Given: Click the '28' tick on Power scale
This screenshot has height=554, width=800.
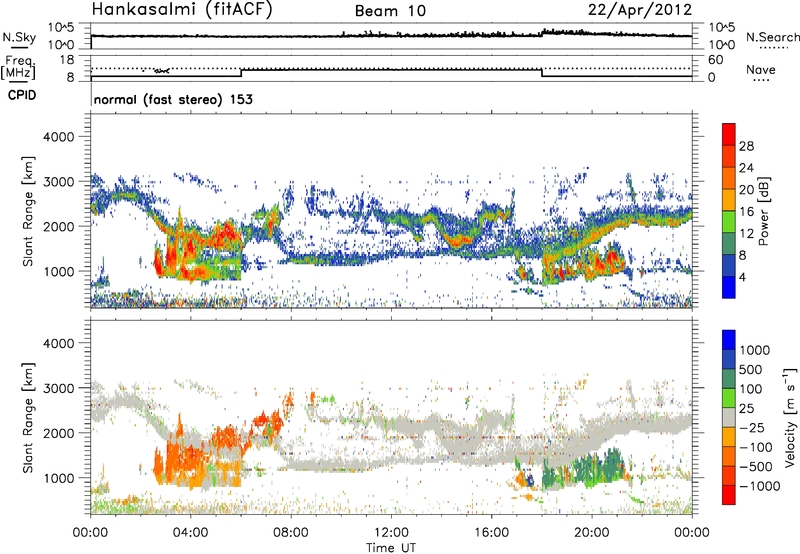Looking at the screenshot, I should (x=746, y=146).
